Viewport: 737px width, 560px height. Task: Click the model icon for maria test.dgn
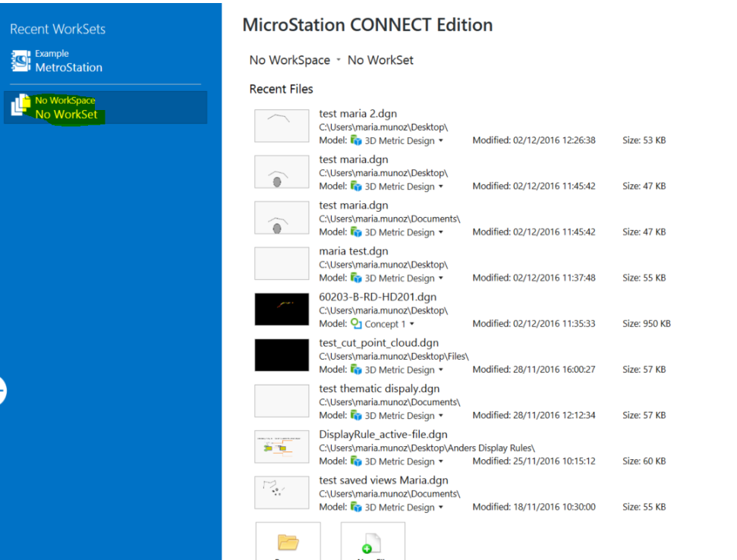tap(356, 278)
